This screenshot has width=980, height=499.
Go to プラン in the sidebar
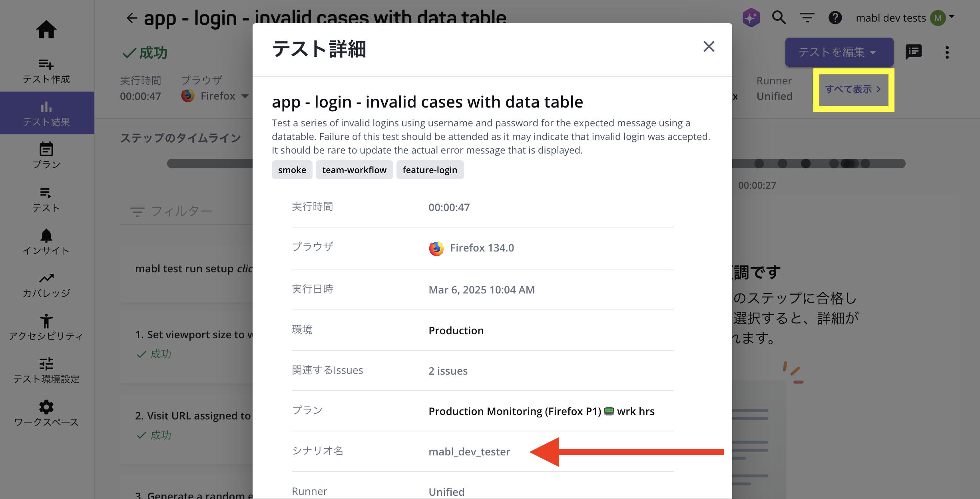46,156
